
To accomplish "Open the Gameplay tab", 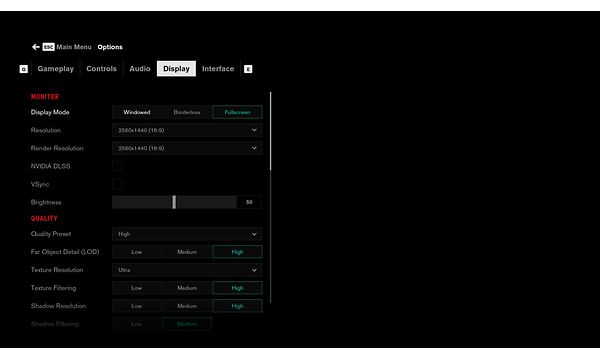I will (x=55, y=69).
